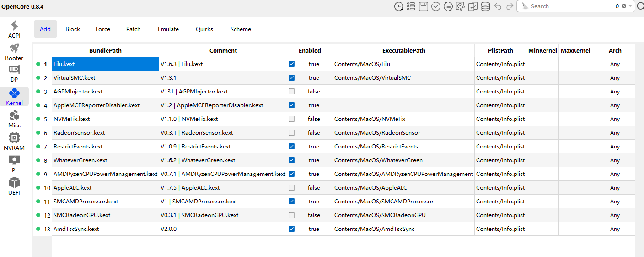Enable the AppleALC.kext checkbox
644x257 pixels.
(x=292, y=188)
